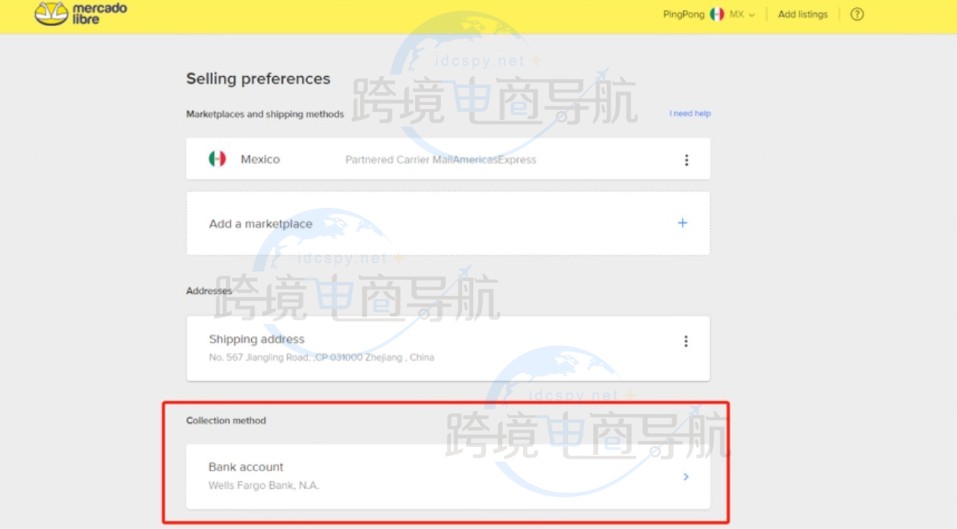The width and height of the screenshot is (957, 529).
Task: Go to Add listings in the header
Action: point(803,14)
